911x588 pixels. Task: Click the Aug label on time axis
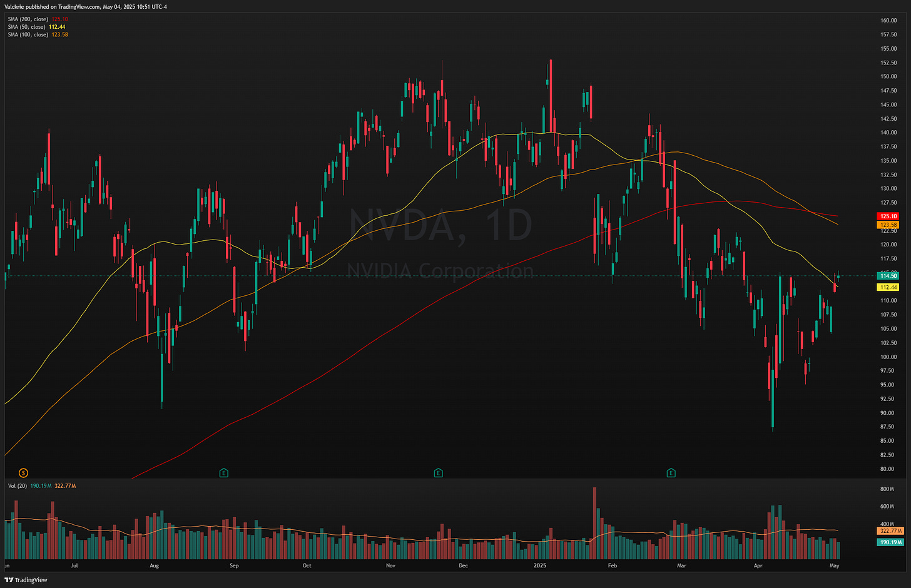click(155, 565)
